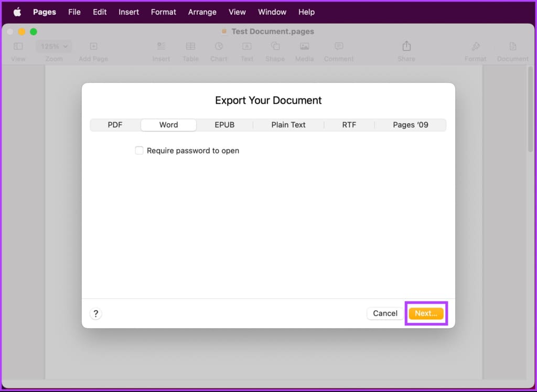Open the Format brush panel icon
The width and height of the screenshot is (537, 392).
pyautogui.click(x=475, y=46)
